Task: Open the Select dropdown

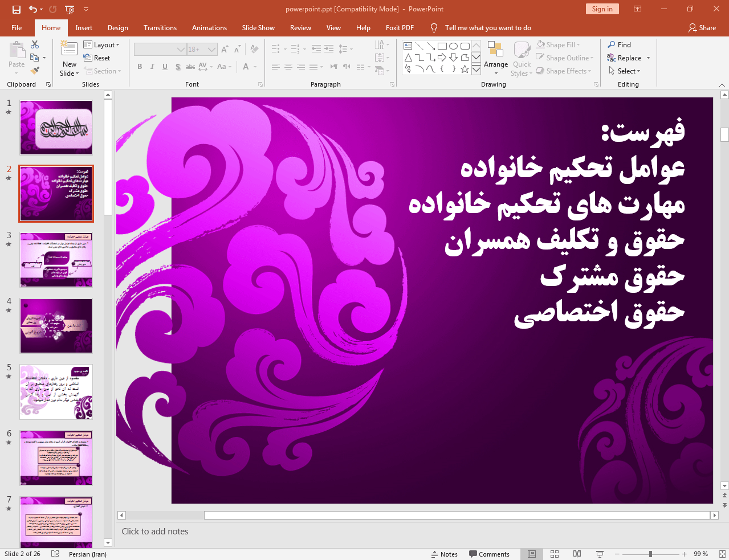Action: point(625,71)
